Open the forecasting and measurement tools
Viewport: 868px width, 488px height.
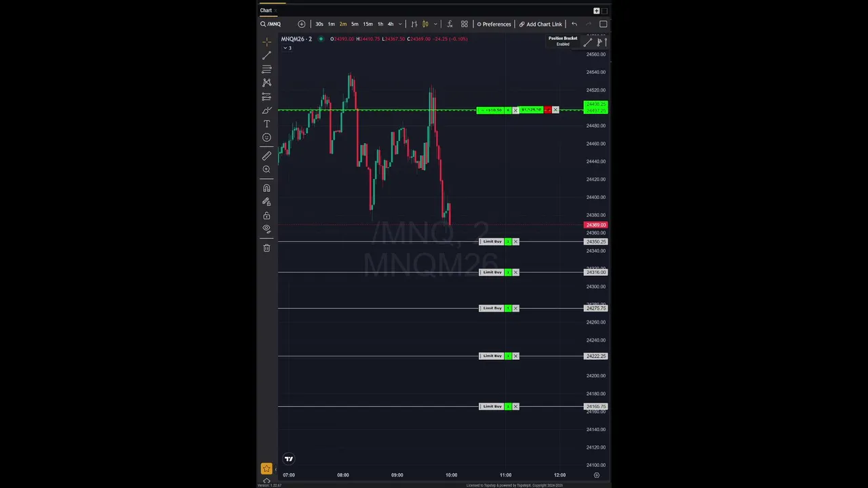(267, 97)
